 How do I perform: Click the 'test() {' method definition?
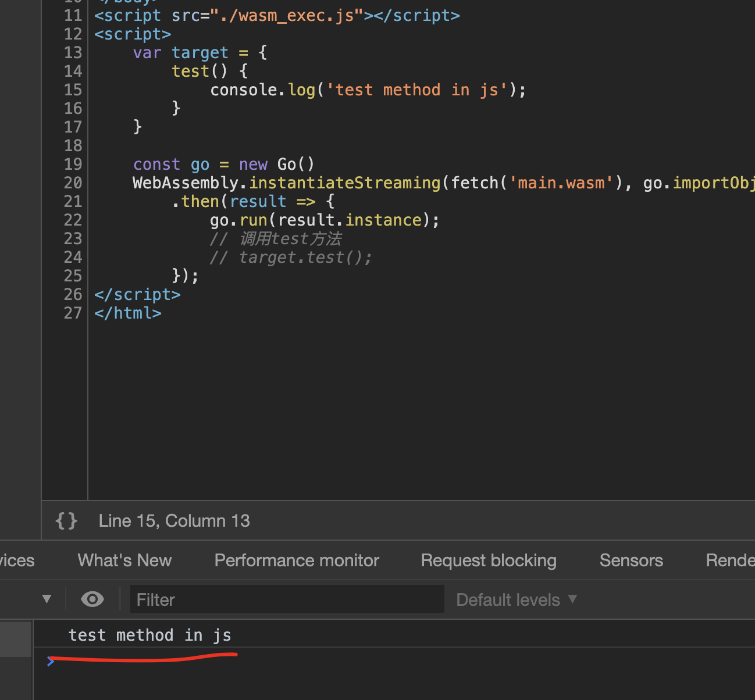[210, 71]
